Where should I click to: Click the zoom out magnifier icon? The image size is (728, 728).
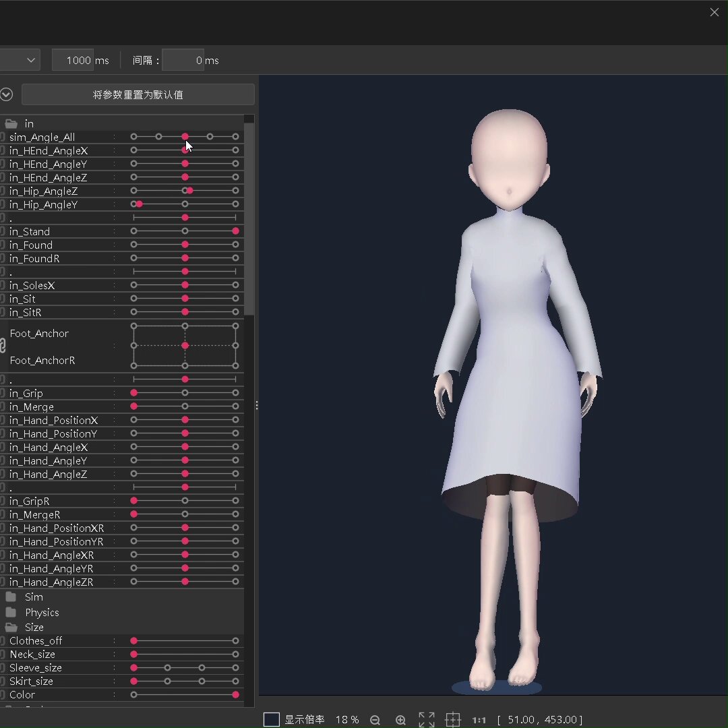tap(375, 720)
